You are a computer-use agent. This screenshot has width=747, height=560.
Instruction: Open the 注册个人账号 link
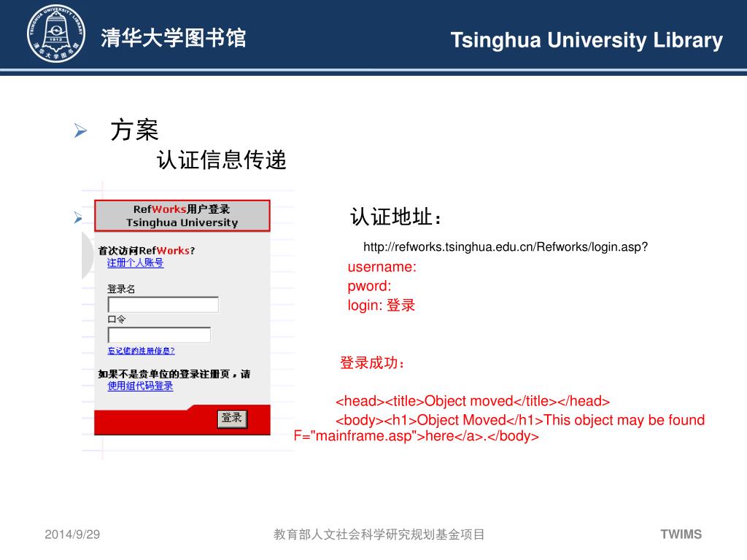135,262
